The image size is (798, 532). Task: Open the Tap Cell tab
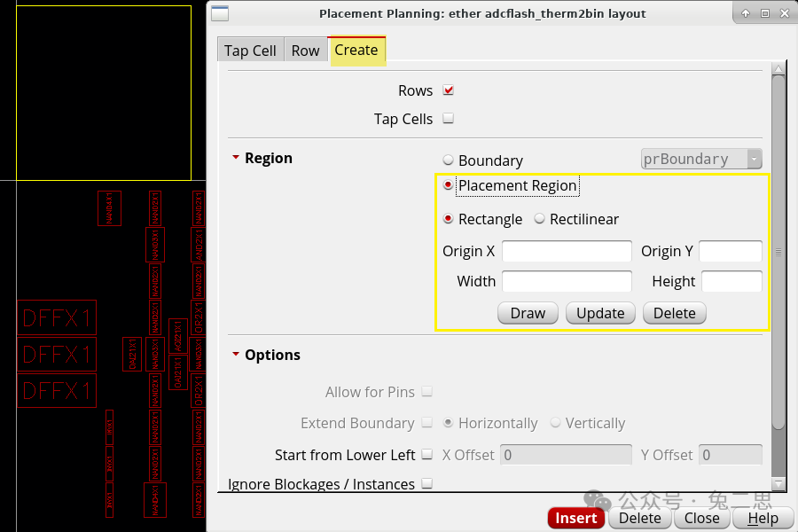click(x=250, y=51)
